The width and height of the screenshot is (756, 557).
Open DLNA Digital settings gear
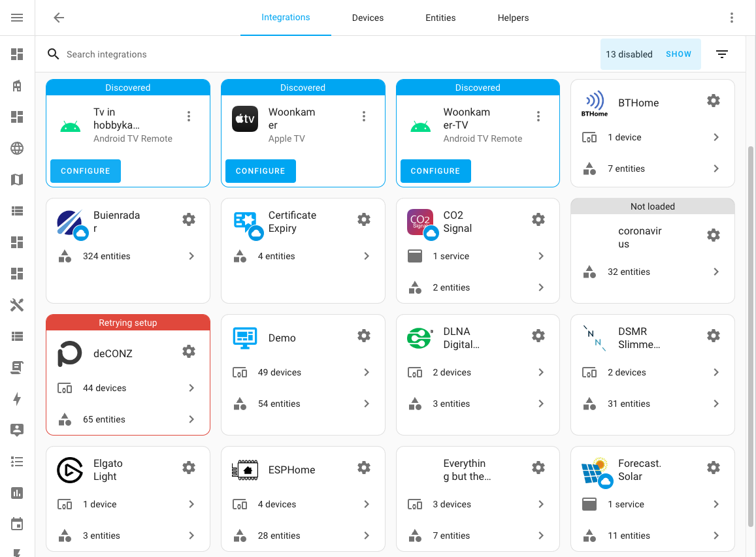[538, 336]
